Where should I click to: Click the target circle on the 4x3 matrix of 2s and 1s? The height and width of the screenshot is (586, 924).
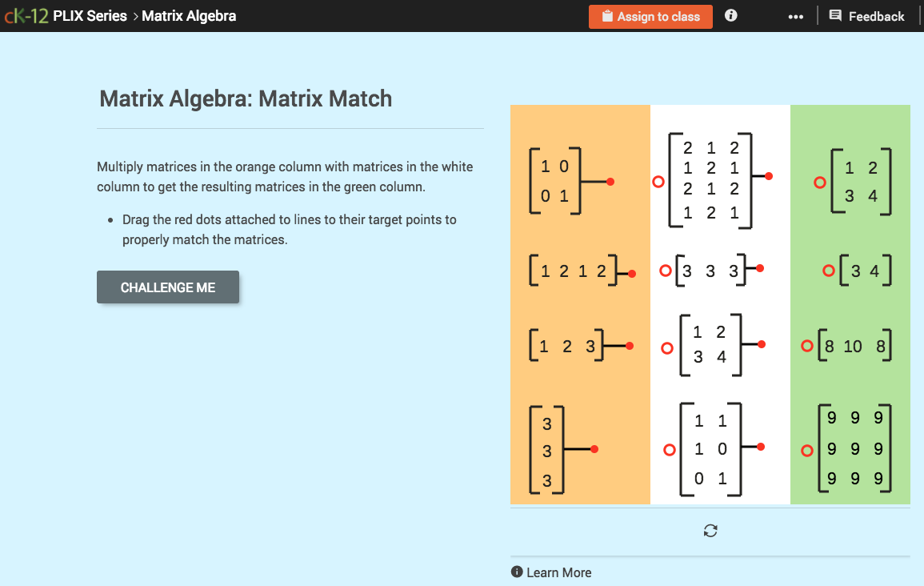click(x=658, y=182)
